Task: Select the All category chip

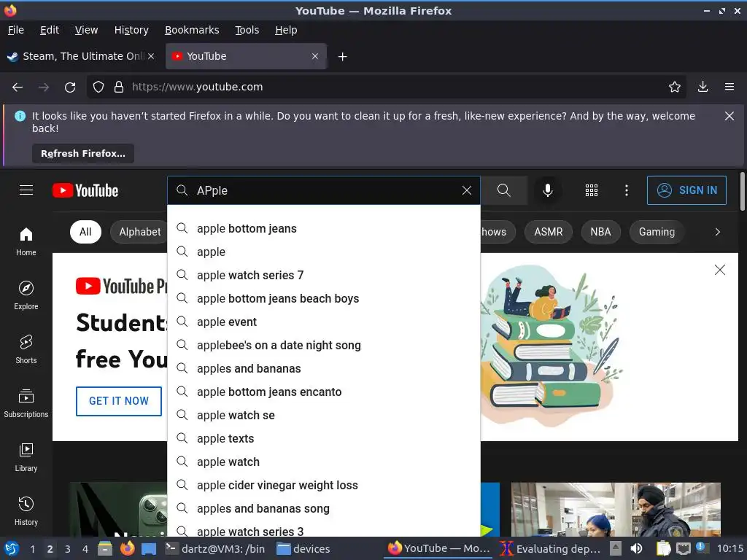Action: 85,232
